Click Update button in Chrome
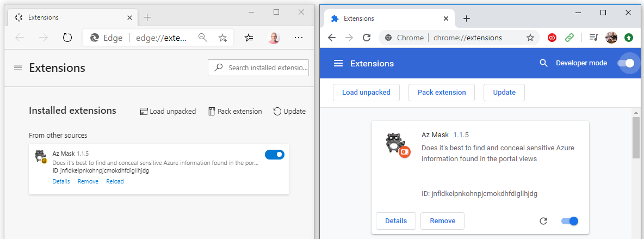This screenshot has width=644, height=239. coord(504,92)
